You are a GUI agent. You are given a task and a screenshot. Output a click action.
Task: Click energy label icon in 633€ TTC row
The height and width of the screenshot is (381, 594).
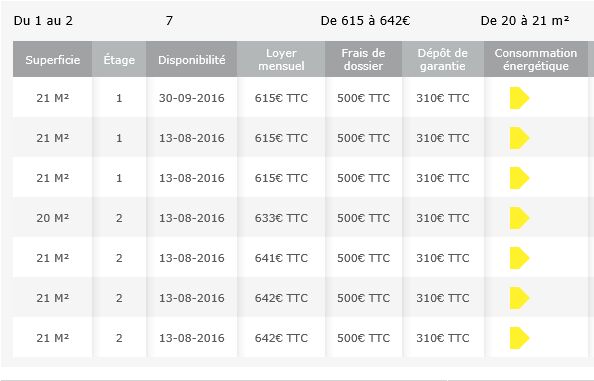tap(519, 218)
